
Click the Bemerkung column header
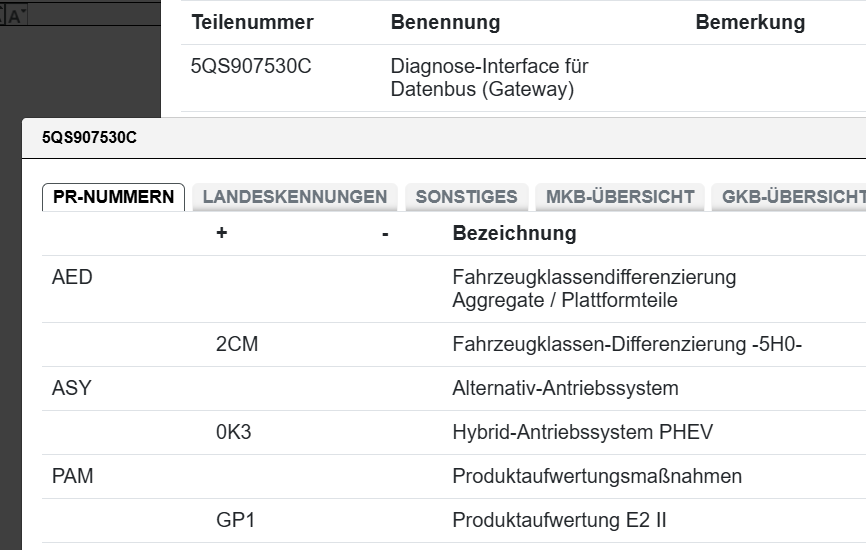750,22
